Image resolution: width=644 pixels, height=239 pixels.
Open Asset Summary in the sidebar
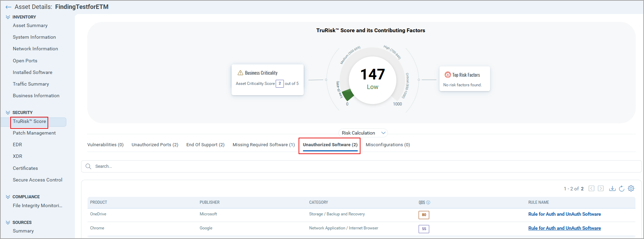pos(30,25)
